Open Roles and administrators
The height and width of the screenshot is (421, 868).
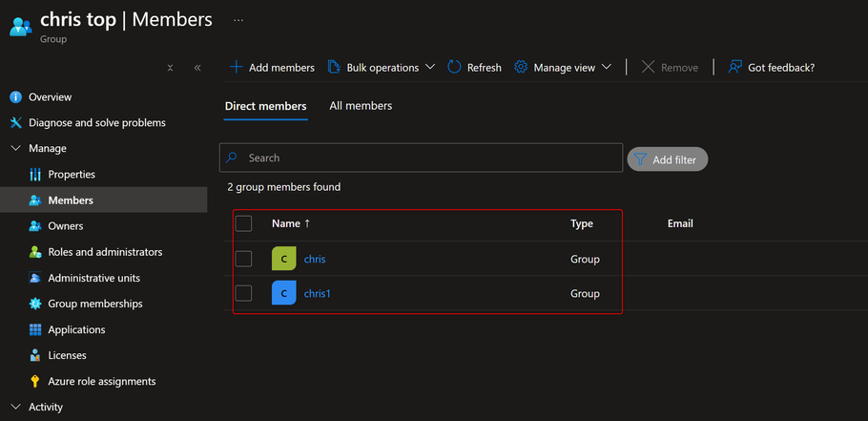coord(105,252)
